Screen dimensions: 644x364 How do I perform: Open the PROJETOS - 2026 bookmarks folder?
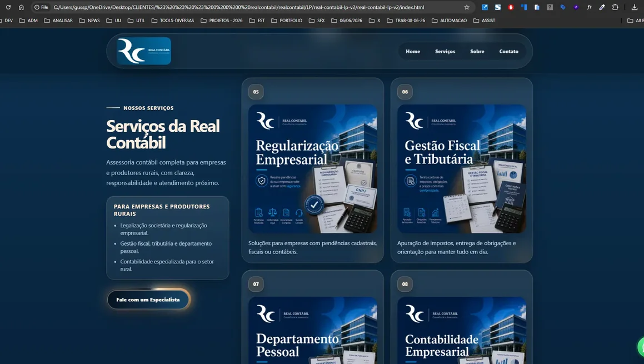pyautogui.click(x=222, y=21)
